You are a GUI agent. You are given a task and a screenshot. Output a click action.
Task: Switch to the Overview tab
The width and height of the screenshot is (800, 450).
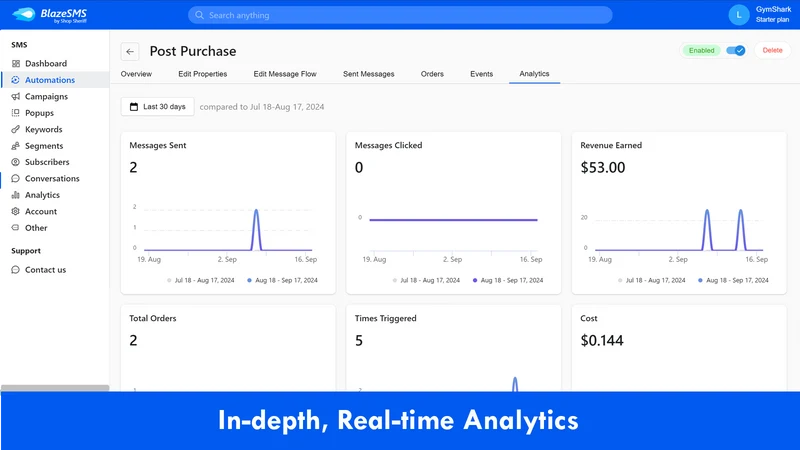click(136, 74)
